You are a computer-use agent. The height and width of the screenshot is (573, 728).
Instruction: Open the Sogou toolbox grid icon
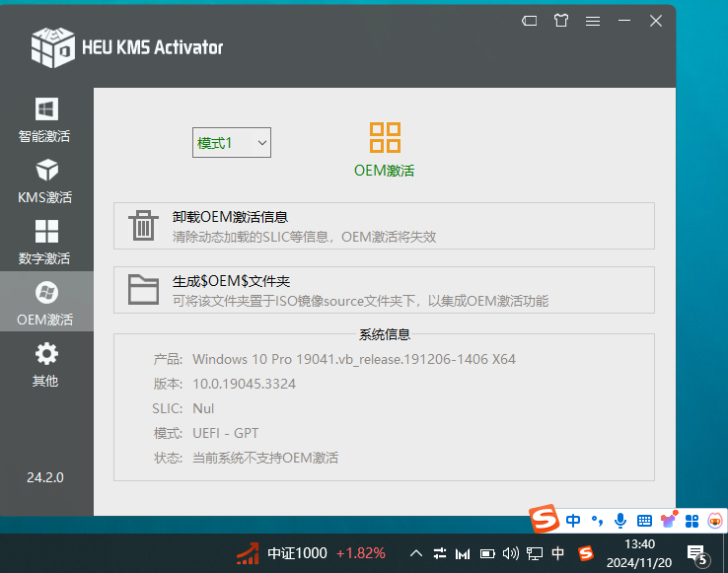coord(692,521)
